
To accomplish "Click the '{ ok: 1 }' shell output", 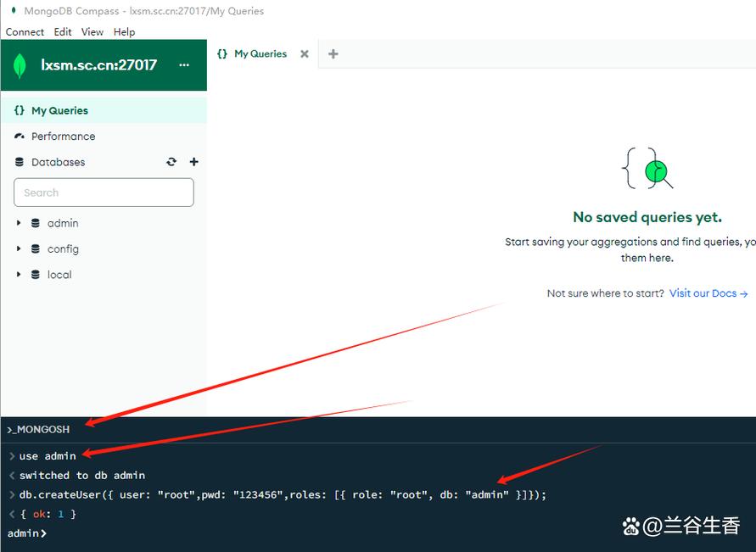I will (x=48, y=514).
